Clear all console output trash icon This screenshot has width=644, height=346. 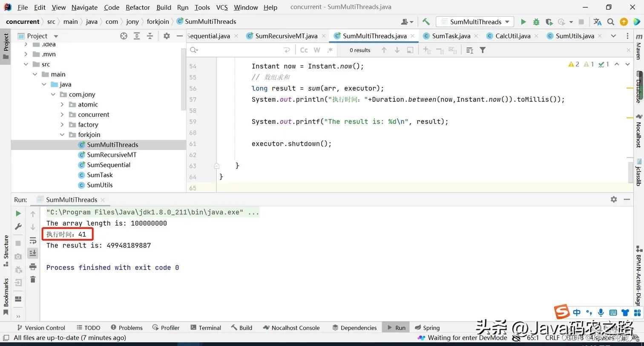[33, 280]
